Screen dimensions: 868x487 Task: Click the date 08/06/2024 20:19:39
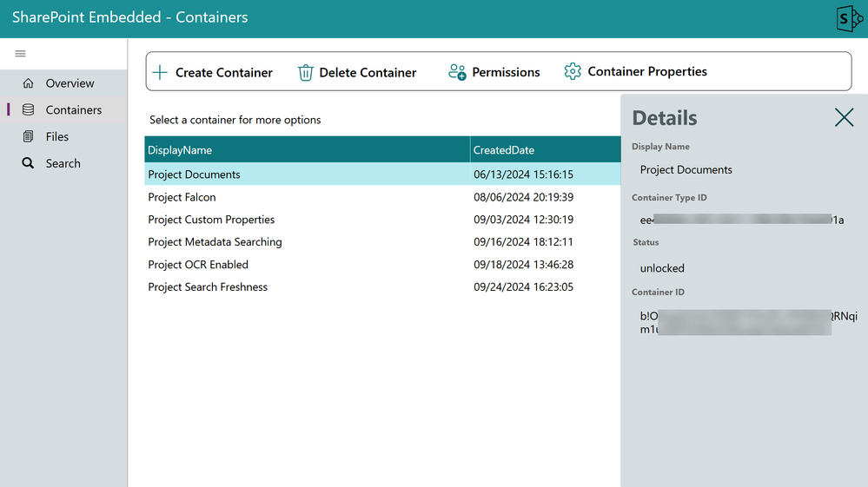(523, 197)
